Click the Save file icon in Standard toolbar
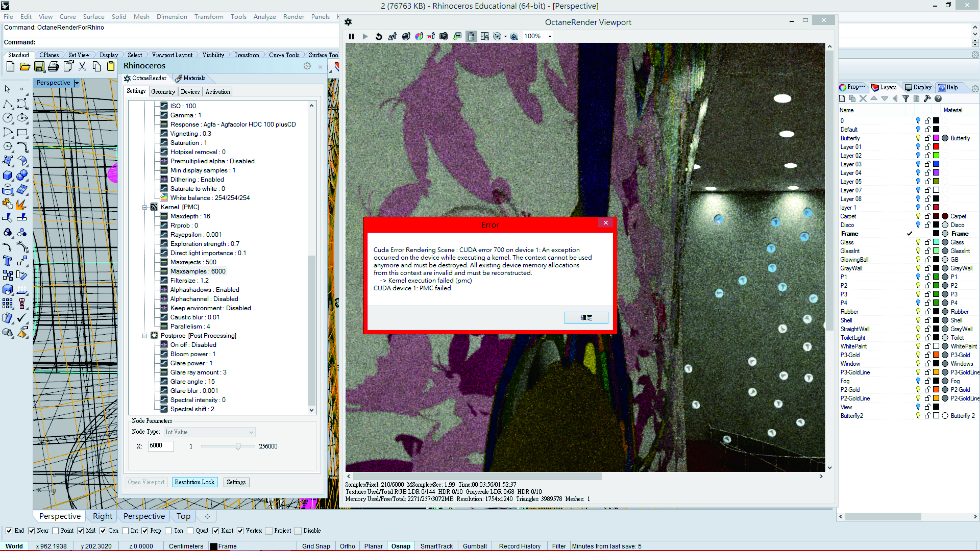The height and width of the screenshot is (551, 980). (x=39, y=66)
